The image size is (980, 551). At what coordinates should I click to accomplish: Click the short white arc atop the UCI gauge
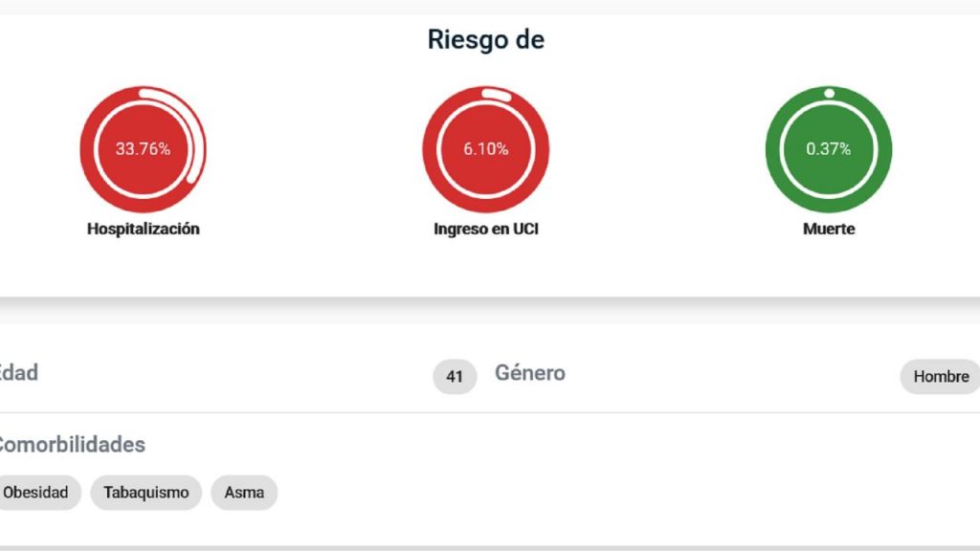pyautogui.click(x=495, y=94)
